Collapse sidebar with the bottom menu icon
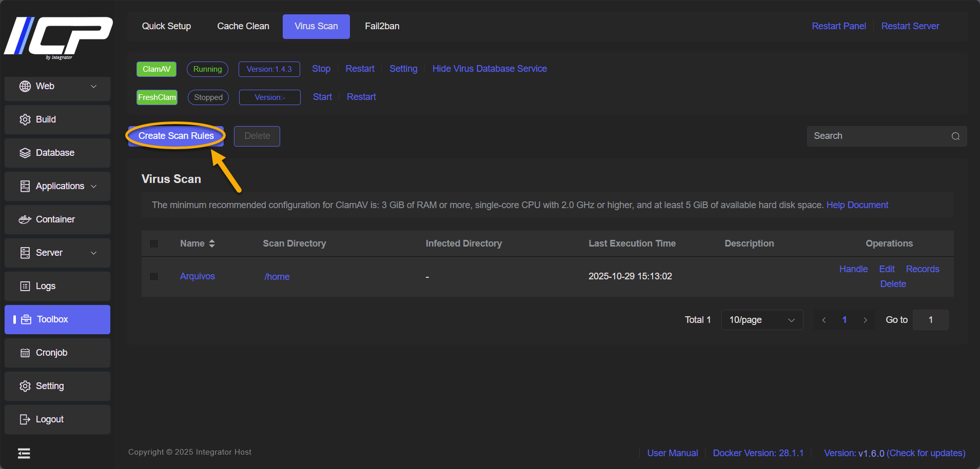Viewport: 980px width, 469px height. (24, 453)
